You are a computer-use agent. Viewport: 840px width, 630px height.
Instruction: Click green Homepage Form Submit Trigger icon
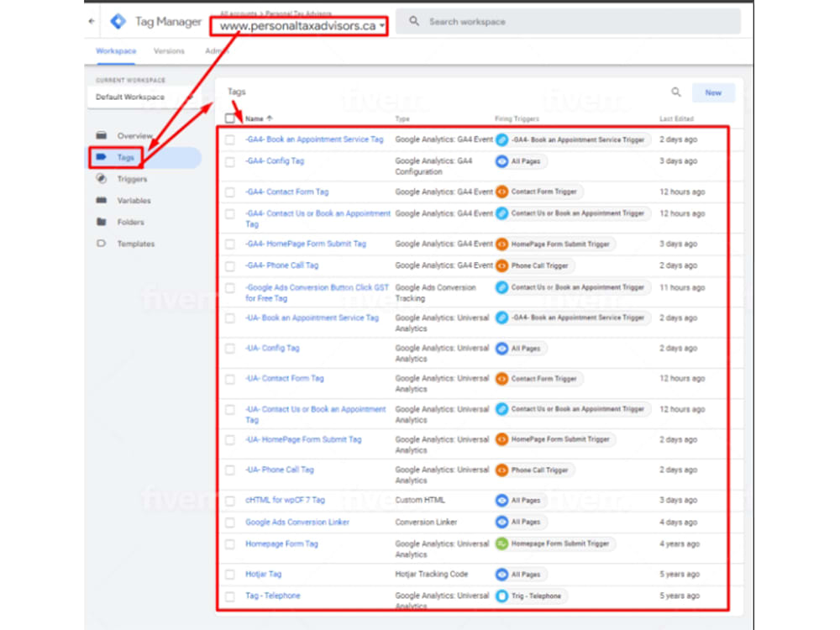coord(501,543)
